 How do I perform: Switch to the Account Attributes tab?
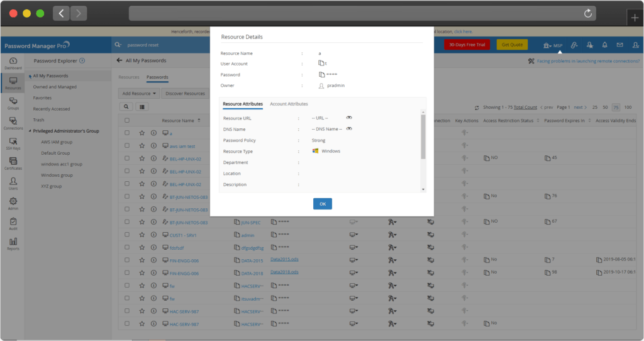pyautogui.click(x=289, y=104)
